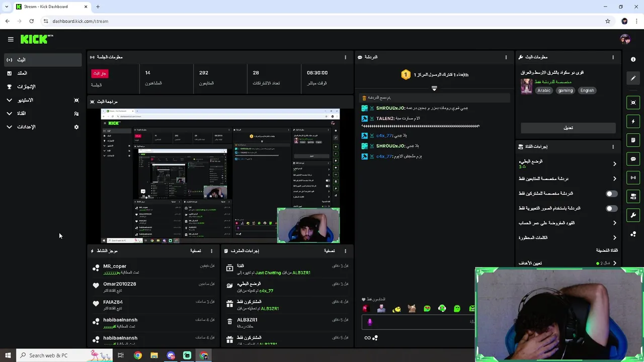Click the studio camera icon in the sidebar
Viewport: 644px width, 362px height.
(76, 100)
